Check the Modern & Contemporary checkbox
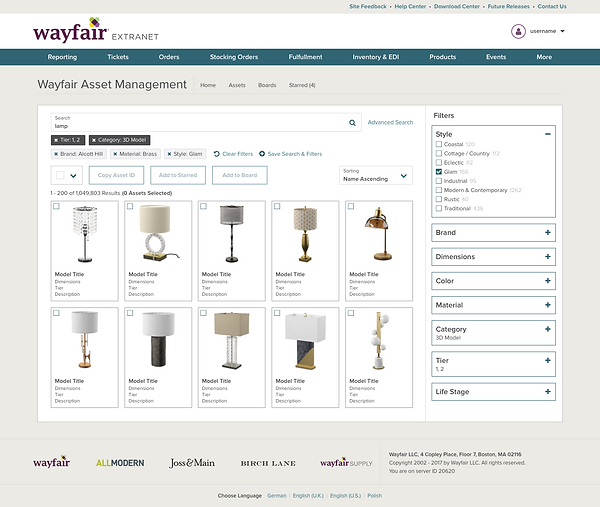Screen dimensions: 600x507 point(439,190)
